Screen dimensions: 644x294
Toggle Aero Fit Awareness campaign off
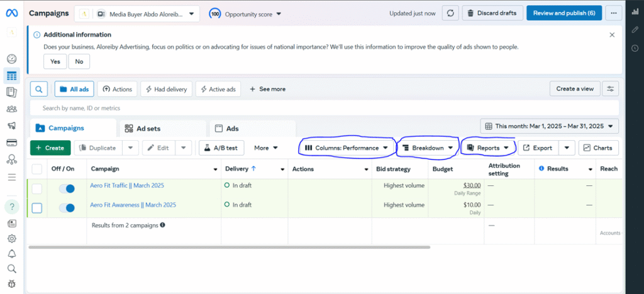point(67,208)
